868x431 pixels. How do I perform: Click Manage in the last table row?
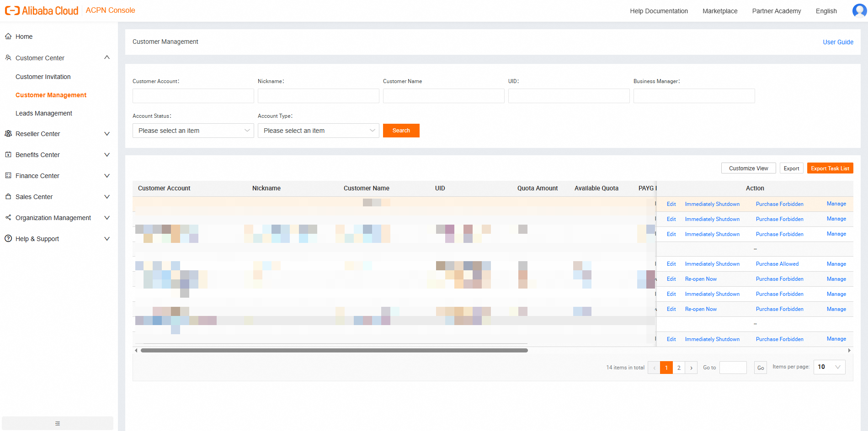[x=836, y=339]
